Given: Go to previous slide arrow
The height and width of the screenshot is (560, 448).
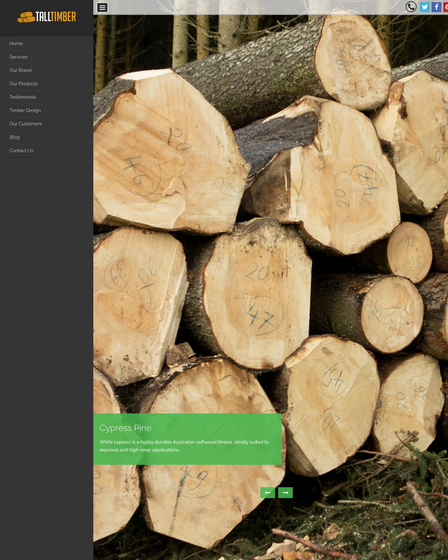Looking at the screenshot, I should [x=268, y=492].
